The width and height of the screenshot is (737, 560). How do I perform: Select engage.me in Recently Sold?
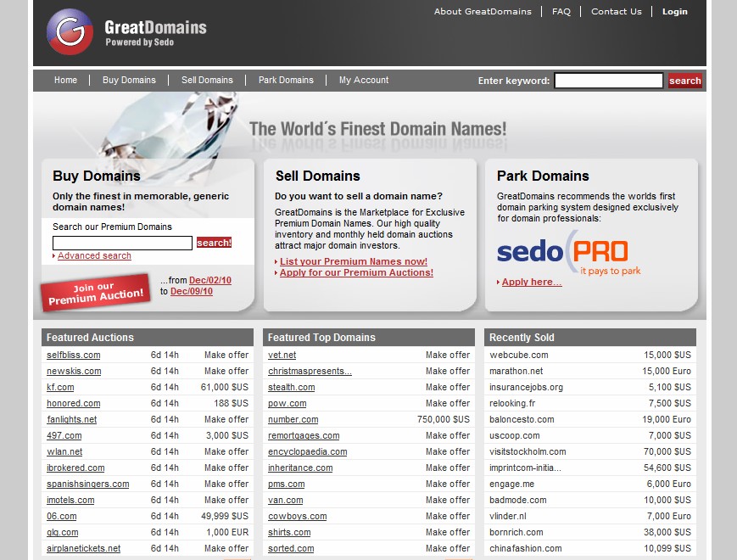pos(512,484)
